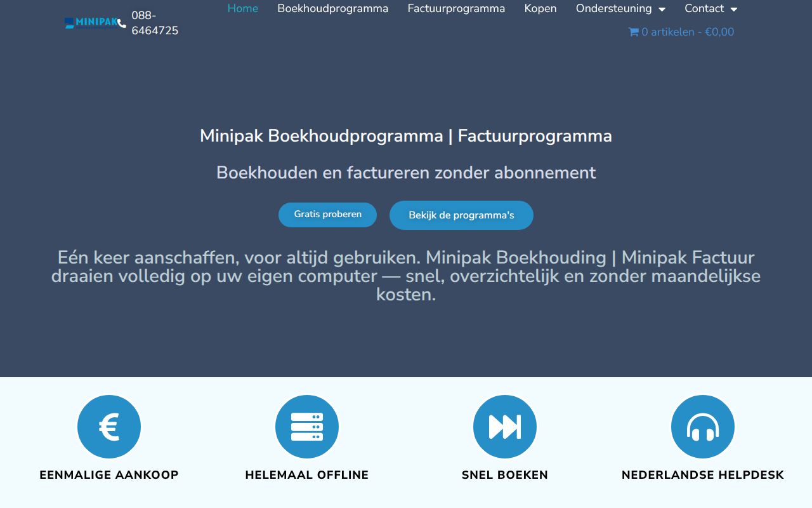Click the Gratis proberen button
This screenshot has height=508, width=812.
[327, 215]
